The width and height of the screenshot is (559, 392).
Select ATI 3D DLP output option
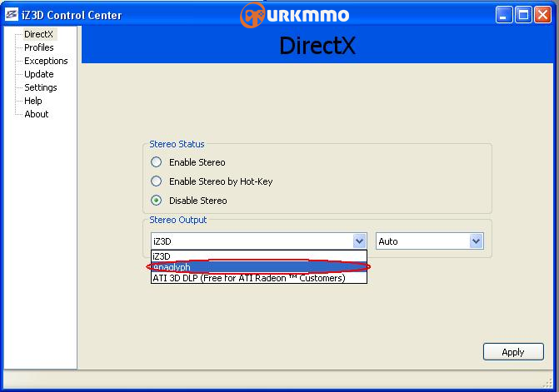259,278
